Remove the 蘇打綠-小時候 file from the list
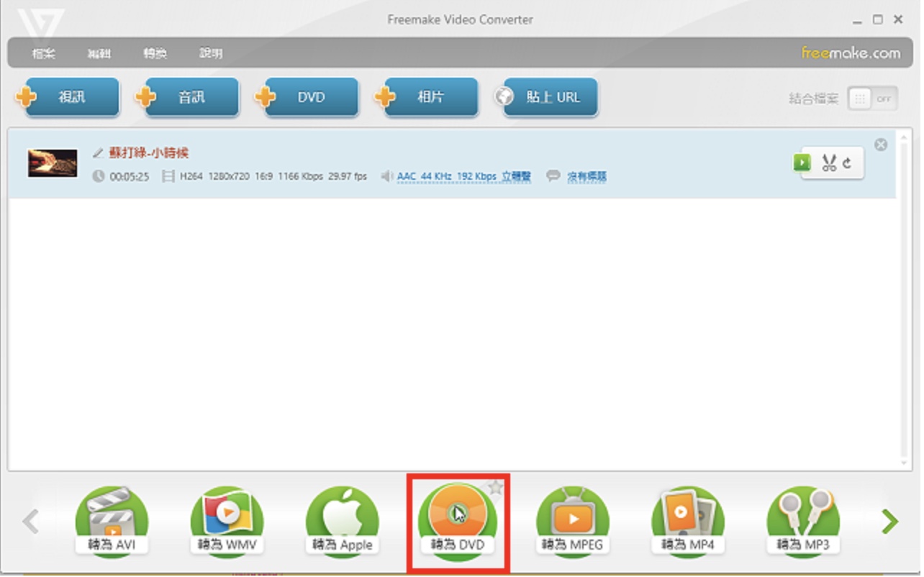The width and height of the screenshot is (924, 577). point(881,145)
